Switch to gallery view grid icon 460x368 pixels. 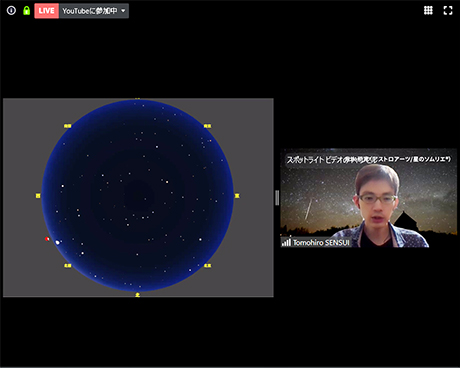428,10
